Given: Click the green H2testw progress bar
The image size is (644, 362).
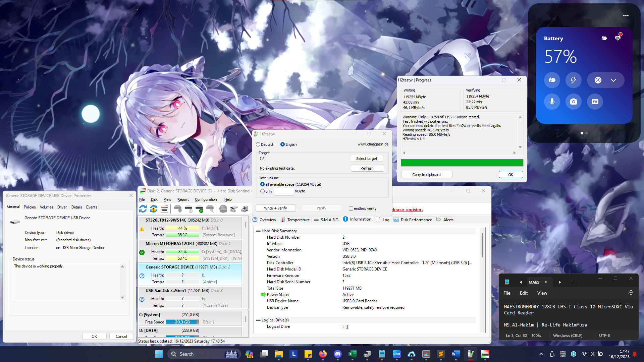Looking at the screenshot, I should coord(462,163).
